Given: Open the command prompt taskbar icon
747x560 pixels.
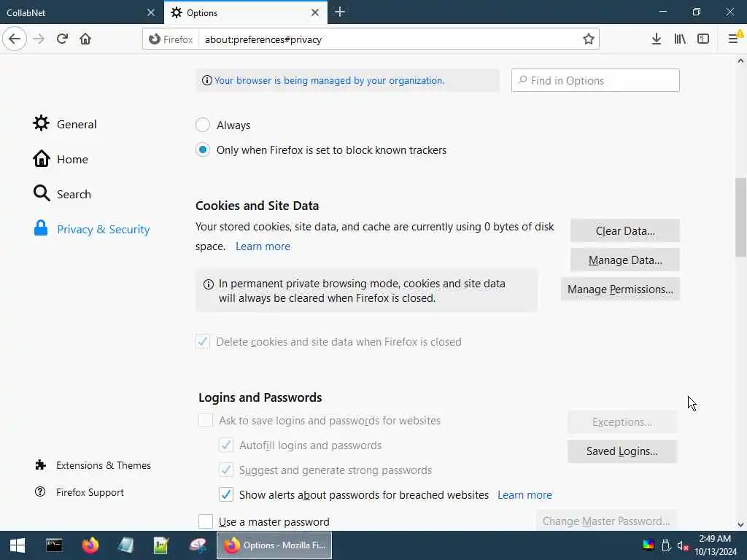Looking at the screenshot, I should [x=54, y=545].
